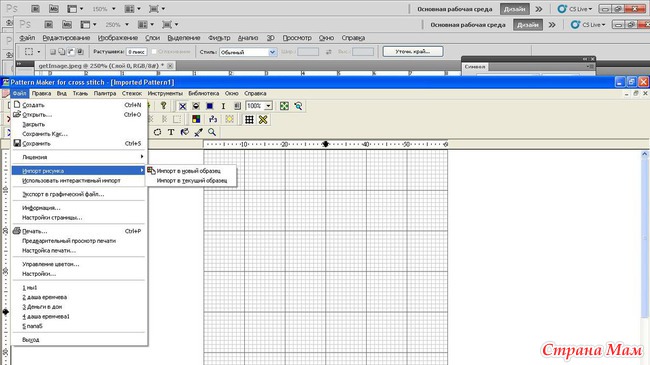This screenshot has height=365, width=650.
Task: Click the icon left of the 100% zoom box
Action: point(237,106)
